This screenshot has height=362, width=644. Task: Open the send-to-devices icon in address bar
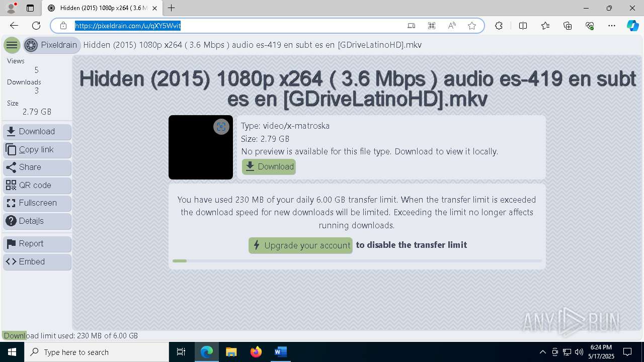click(x=411, y=26)
